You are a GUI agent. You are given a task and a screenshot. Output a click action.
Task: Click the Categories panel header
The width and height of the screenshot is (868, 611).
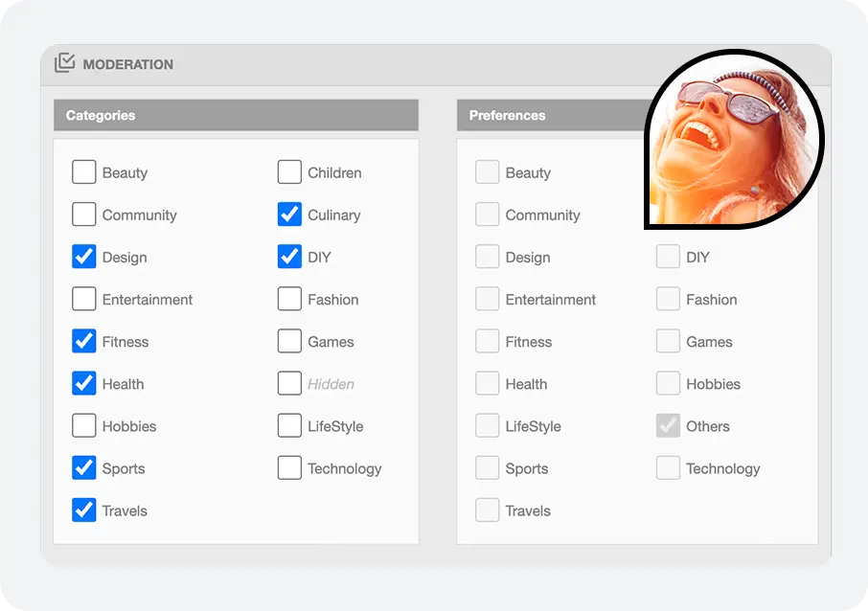pos(236,115)
